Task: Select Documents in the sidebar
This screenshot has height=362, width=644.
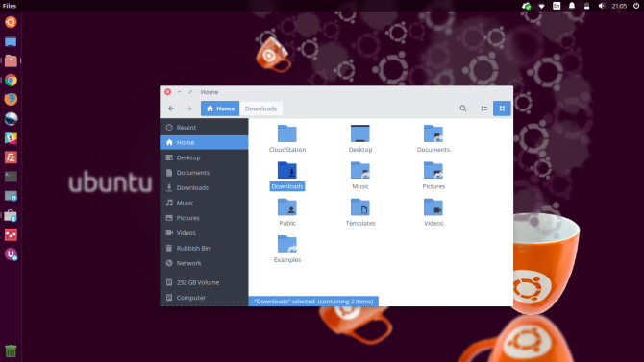Action: click(x=204, y=173)
